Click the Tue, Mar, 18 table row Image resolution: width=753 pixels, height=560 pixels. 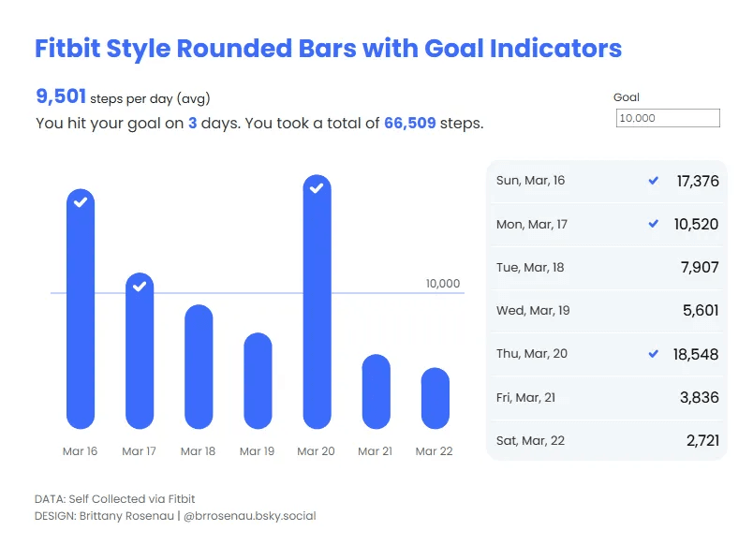coord(607,268)
